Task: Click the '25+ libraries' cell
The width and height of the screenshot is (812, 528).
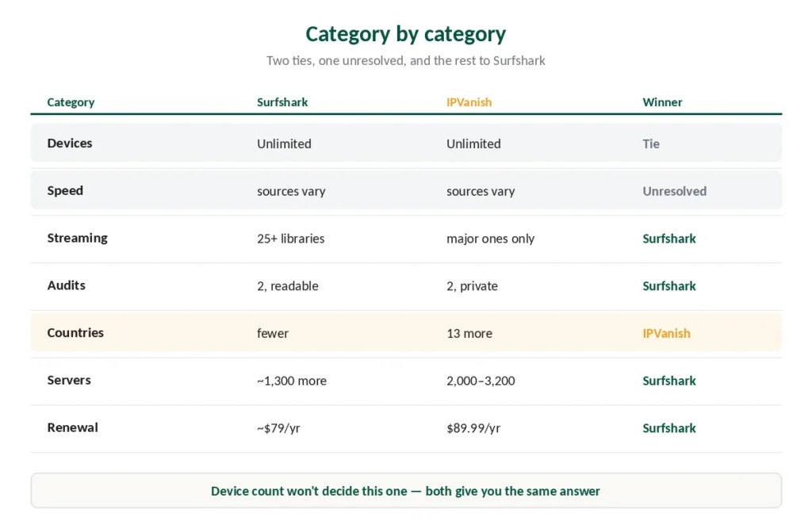Action: click(290, 239)
